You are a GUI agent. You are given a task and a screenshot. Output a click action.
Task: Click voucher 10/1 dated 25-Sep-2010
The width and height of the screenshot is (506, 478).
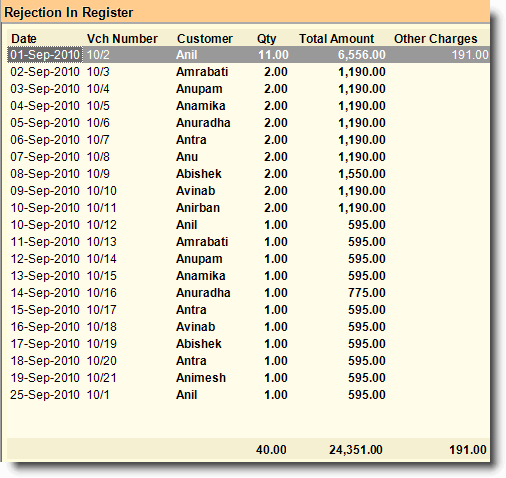point(248,395)
